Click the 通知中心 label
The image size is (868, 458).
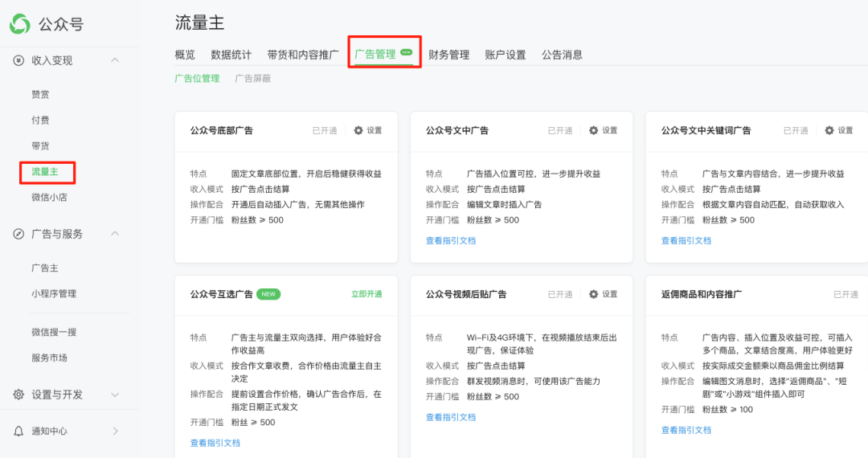coord(49,431)
